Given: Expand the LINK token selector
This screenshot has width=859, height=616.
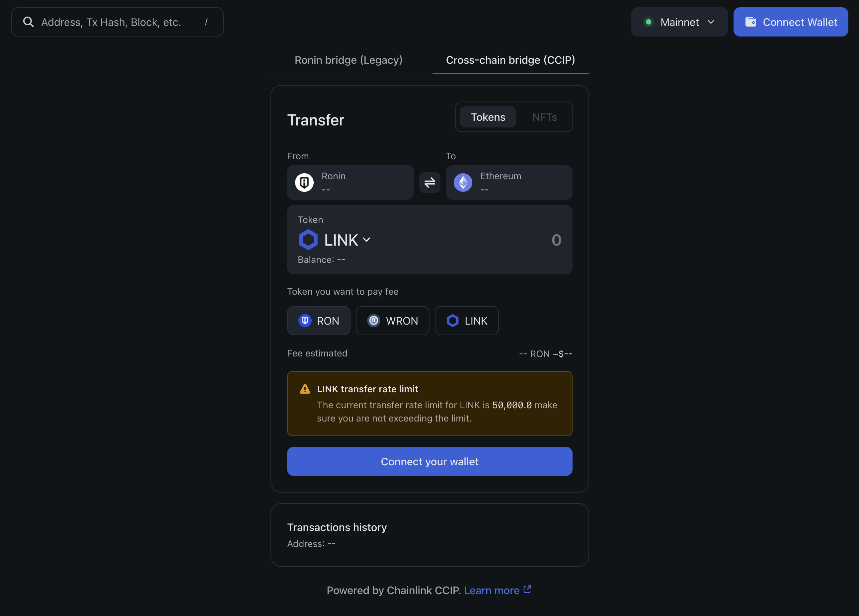Looking at the screenshot, I should point(347,240).
